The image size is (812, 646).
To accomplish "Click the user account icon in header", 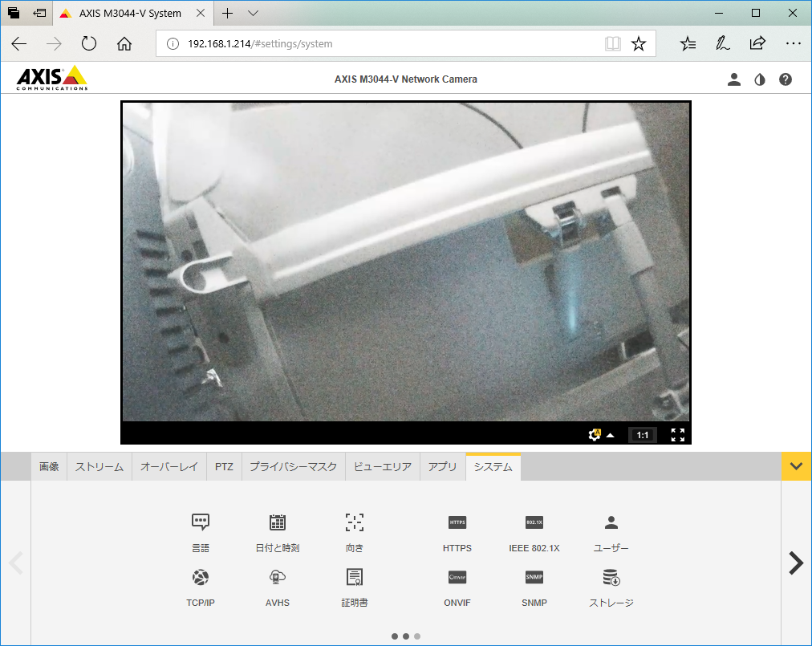I will tap(734, 79).
